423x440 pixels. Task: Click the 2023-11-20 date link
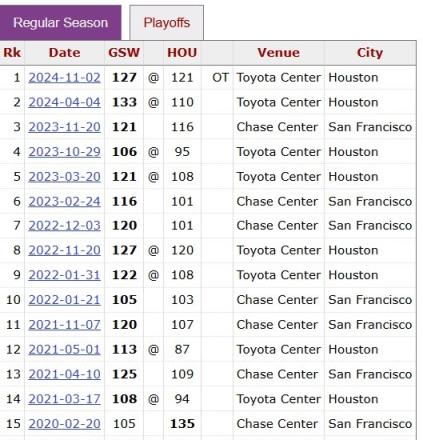[x=64, y=127]
